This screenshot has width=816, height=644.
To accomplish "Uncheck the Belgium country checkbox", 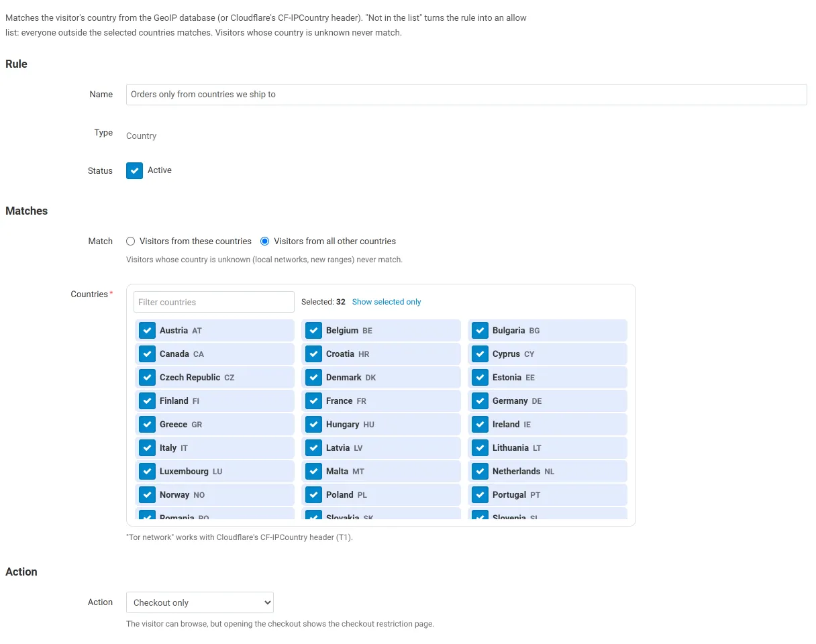I will tap(314, 331).
